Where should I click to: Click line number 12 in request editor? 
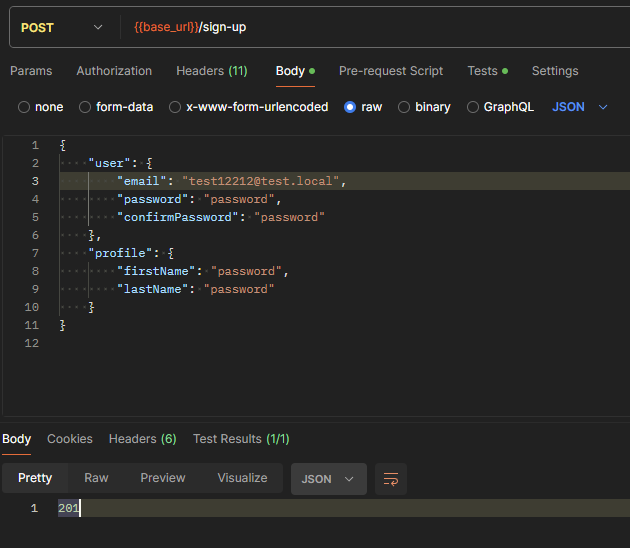32,343
